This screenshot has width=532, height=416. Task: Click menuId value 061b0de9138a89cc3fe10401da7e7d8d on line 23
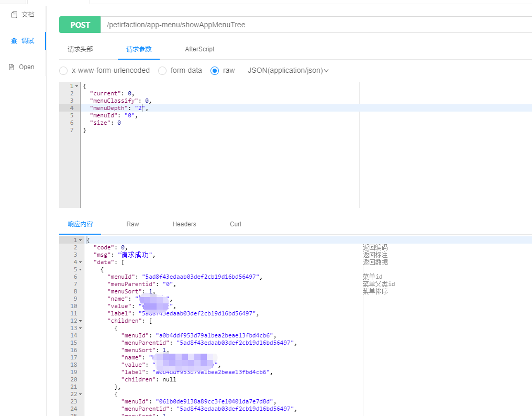[215, 401]
